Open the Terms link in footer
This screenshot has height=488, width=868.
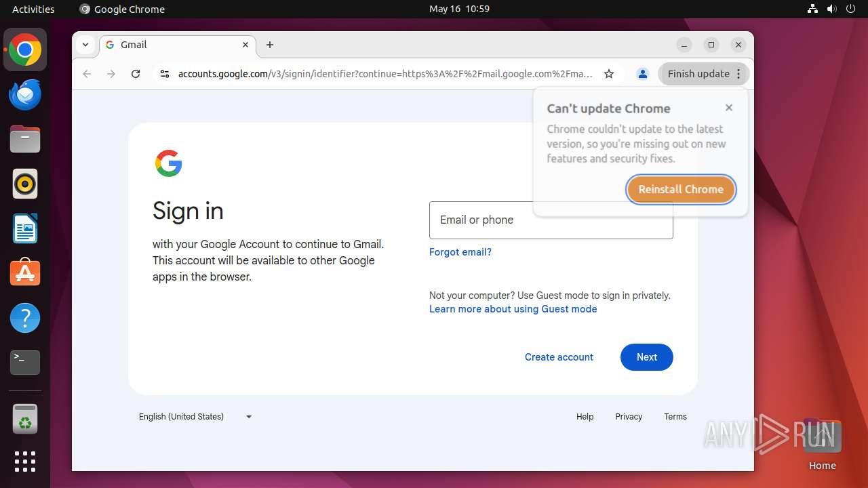pyautogui.click(x=675, y=417)
